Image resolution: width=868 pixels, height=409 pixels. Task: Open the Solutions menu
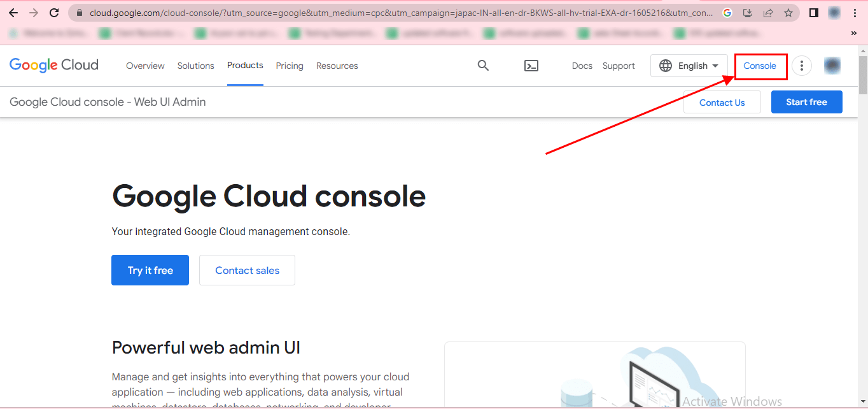click(x=196, y=66)
